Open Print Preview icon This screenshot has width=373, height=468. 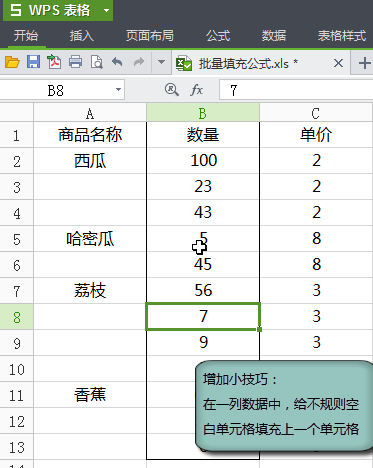pyautogui.click(x=97, y=62)
